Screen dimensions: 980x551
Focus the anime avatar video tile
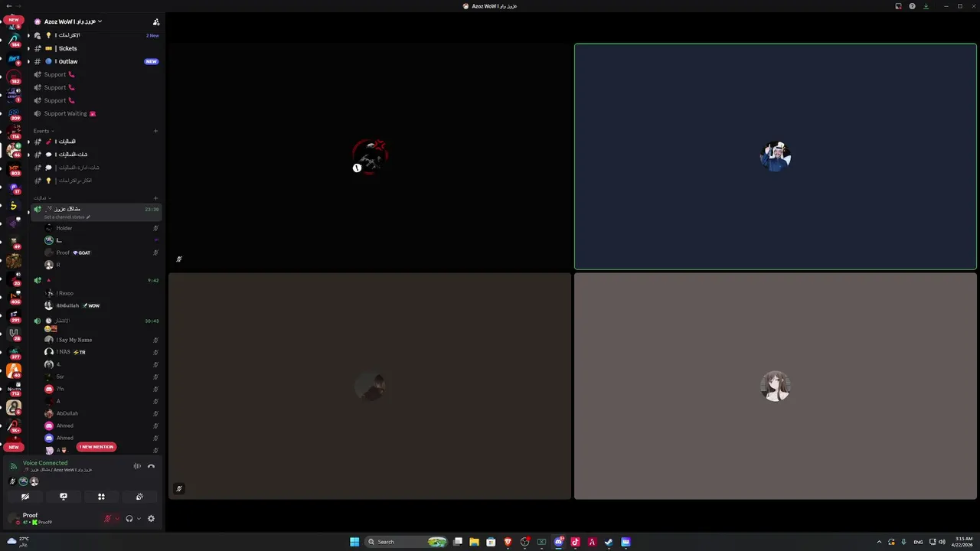click(x=776, y=386)
